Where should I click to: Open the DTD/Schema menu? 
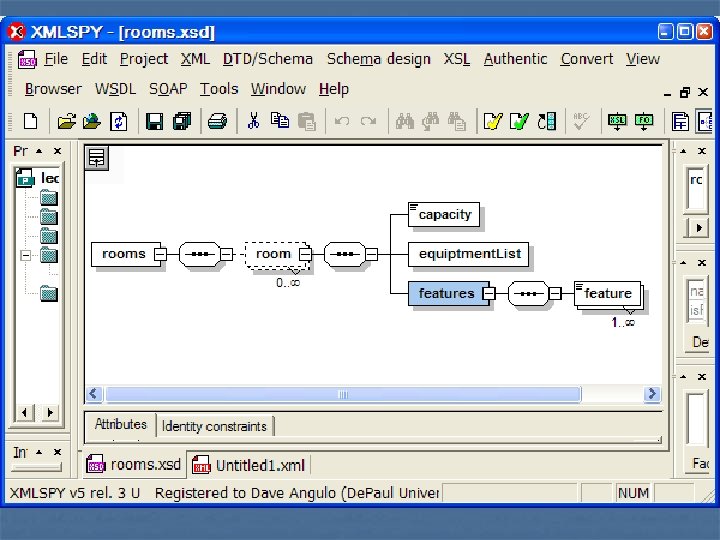tap(268, 59)
